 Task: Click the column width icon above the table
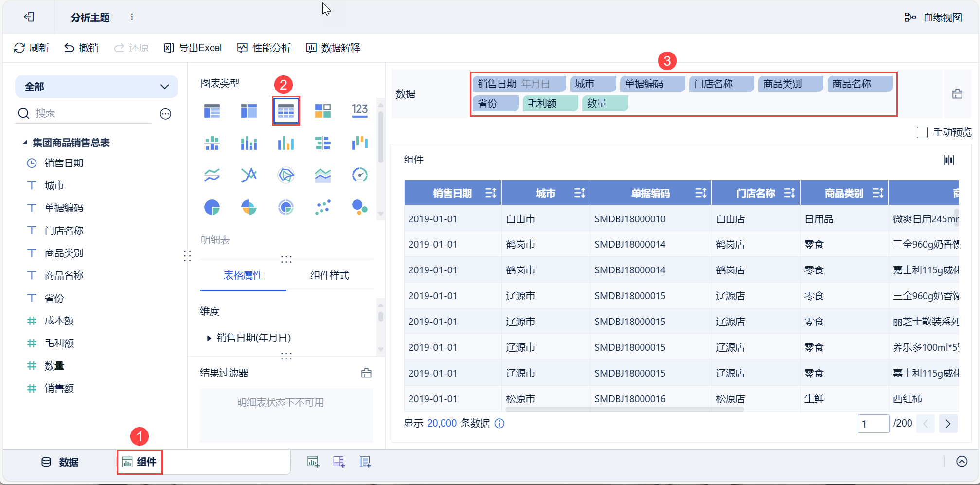949,160
